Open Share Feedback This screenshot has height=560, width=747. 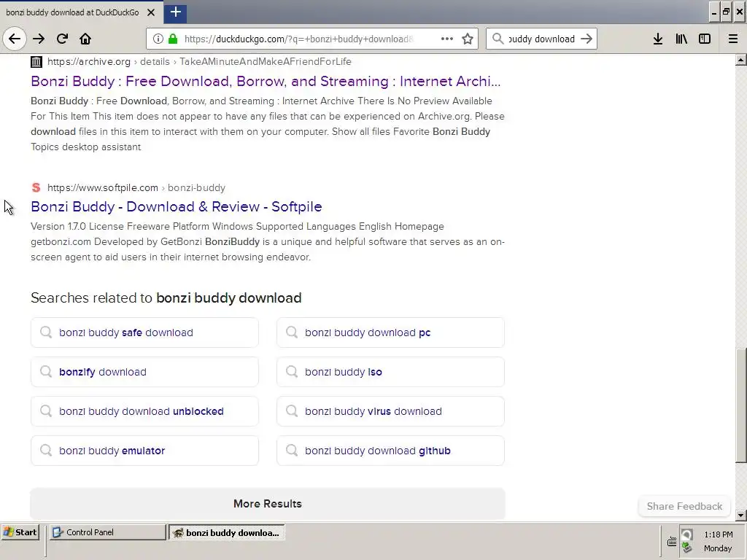click(684, 506)
